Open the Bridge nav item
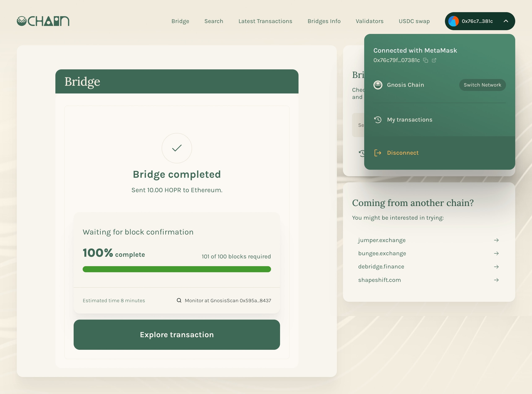 (x=180, y=21)
